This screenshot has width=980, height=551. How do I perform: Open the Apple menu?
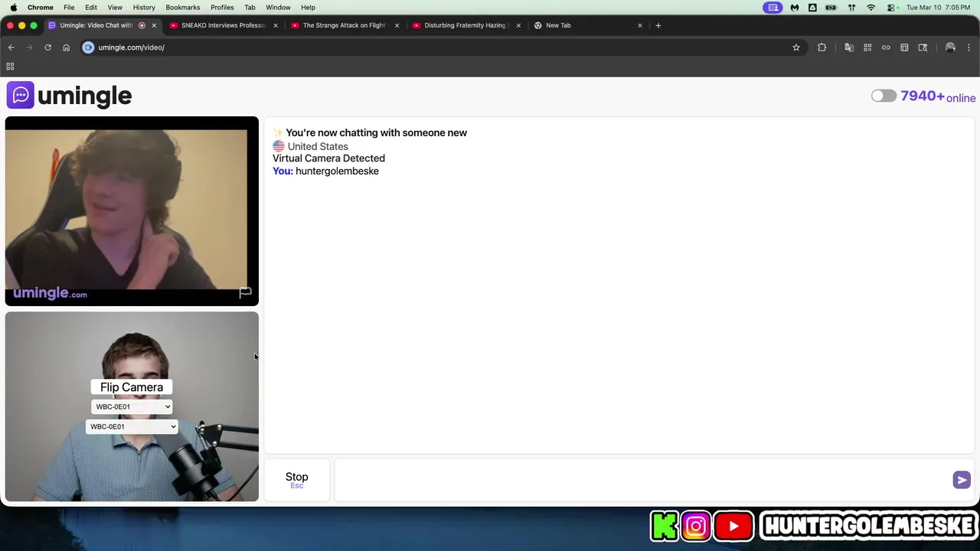tap(13, 8)
